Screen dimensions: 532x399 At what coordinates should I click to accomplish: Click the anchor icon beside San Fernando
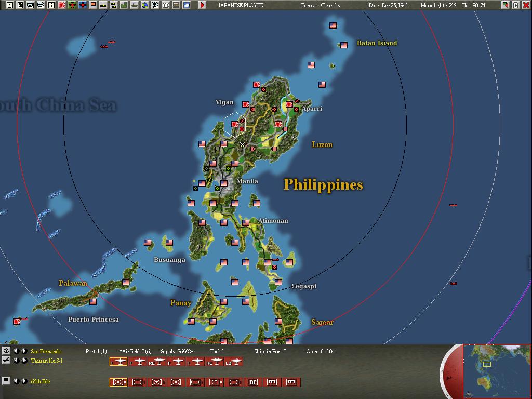(6, 352)
